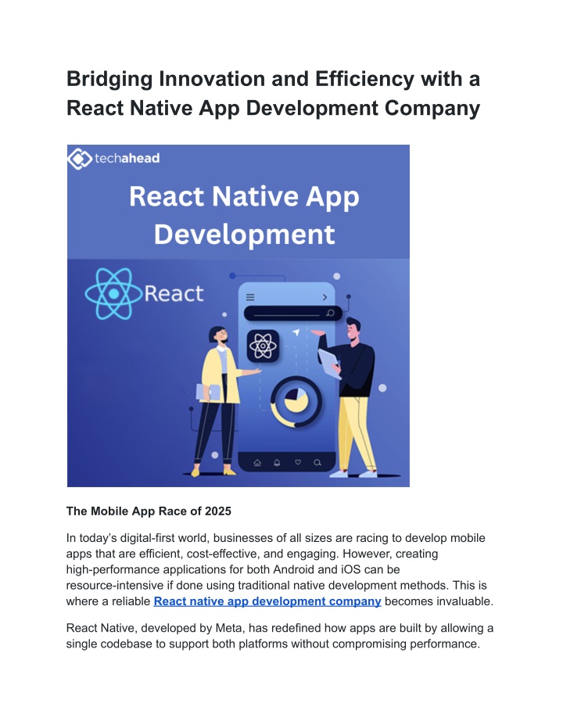Click the large blue React atom logo

point(113,293)
